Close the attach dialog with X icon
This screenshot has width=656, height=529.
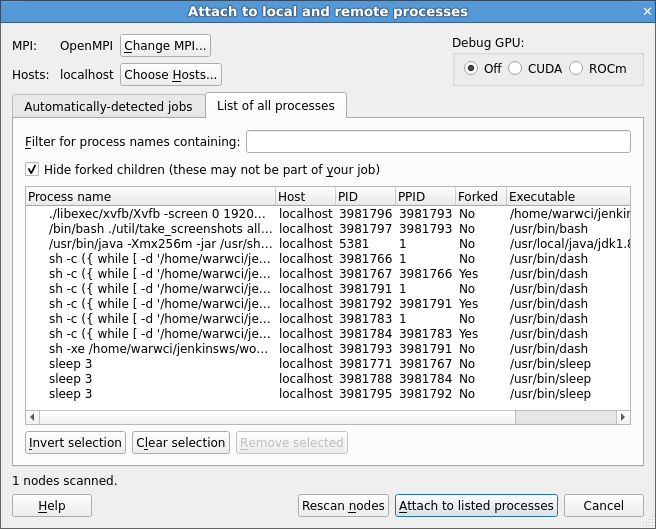coord(647,11)
